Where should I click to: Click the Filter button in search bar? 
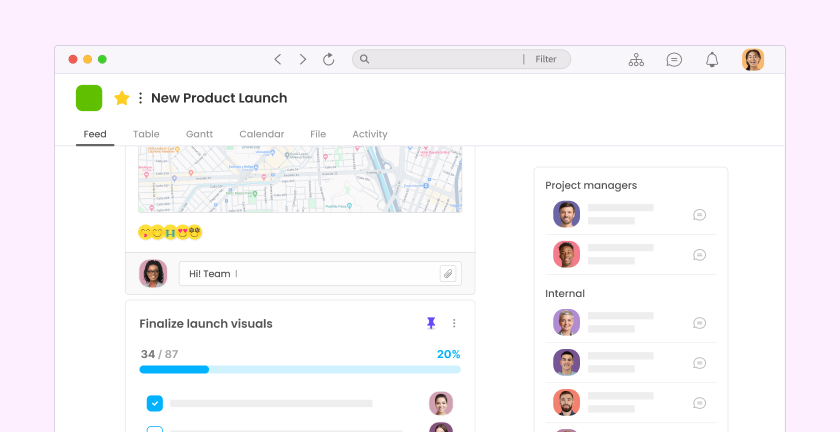(x=545, y=60)
